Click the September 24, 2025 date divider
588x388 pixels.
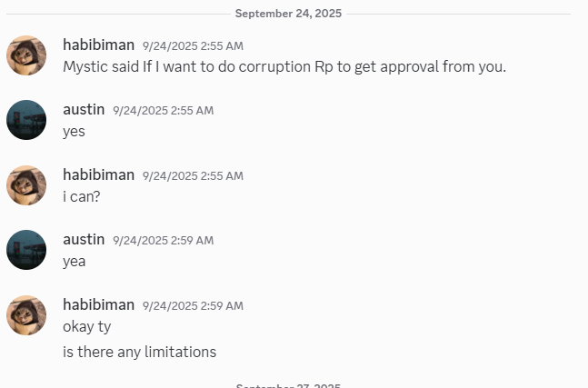[289, 14]
